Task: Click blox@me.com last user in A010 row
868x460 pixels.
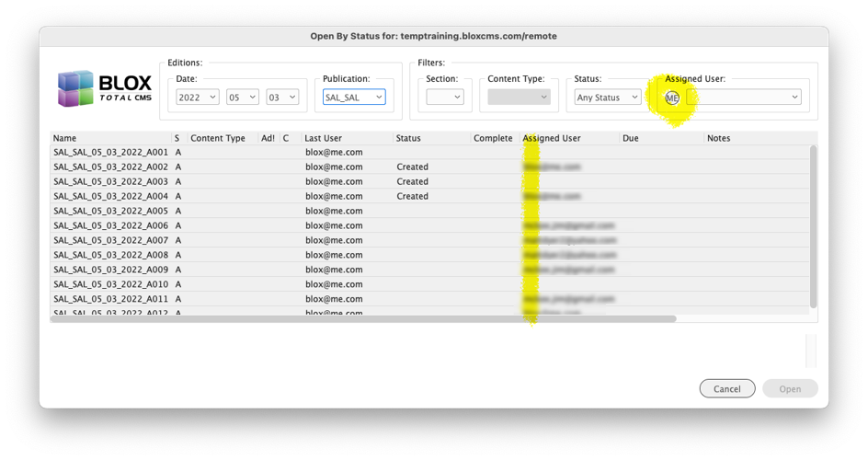Action: coord(334,284)
